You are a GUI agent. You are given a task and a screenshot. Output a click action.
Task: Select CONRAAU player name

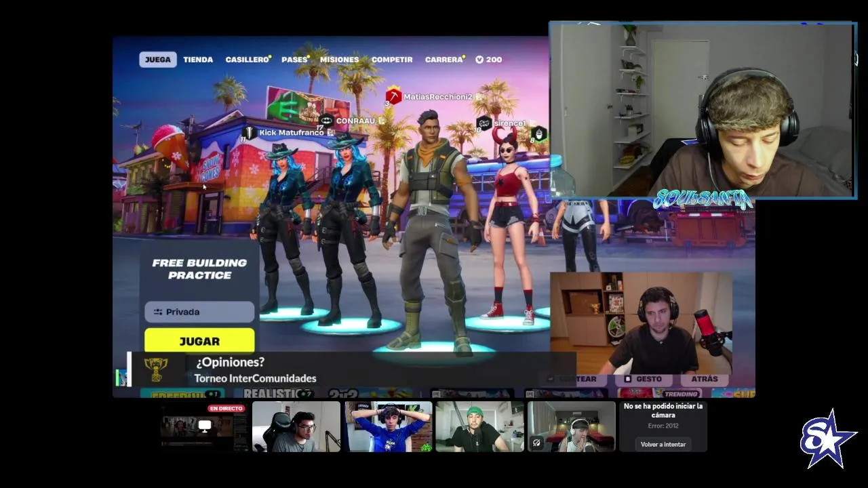(x=355, y=121)
